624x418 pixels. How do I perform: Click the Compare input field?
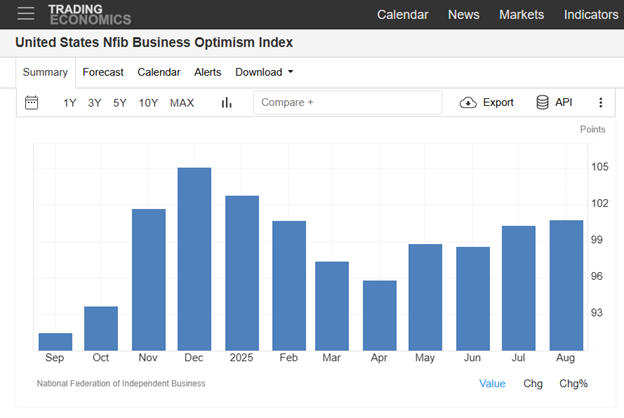click(x=347, y=102)
